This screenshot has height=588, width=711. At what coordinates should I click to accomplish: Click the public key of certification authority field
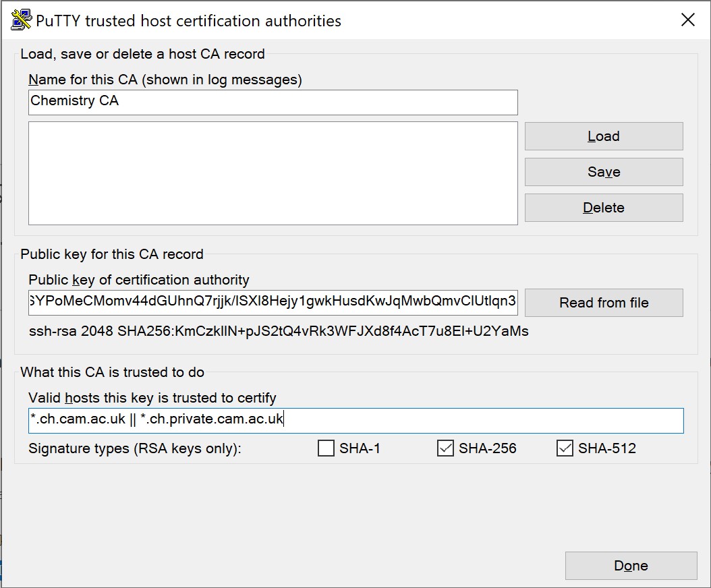coord(273,302)
